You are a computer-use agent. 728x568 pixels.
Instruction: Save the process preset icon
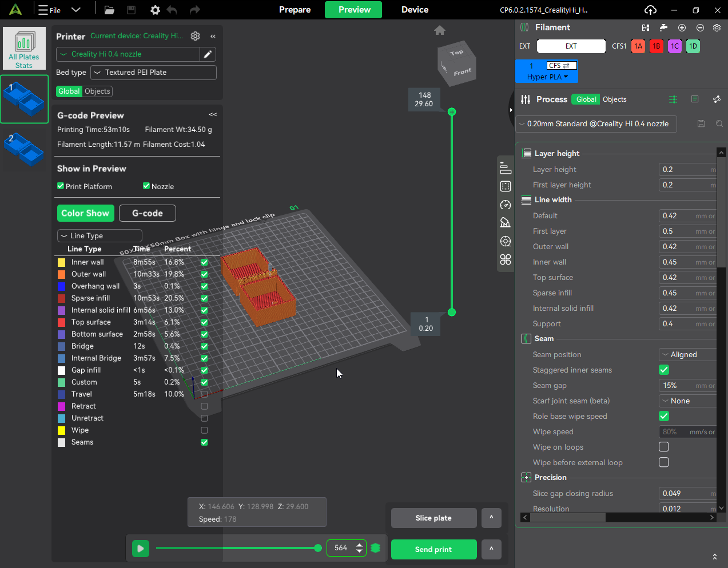click(701, 123)
